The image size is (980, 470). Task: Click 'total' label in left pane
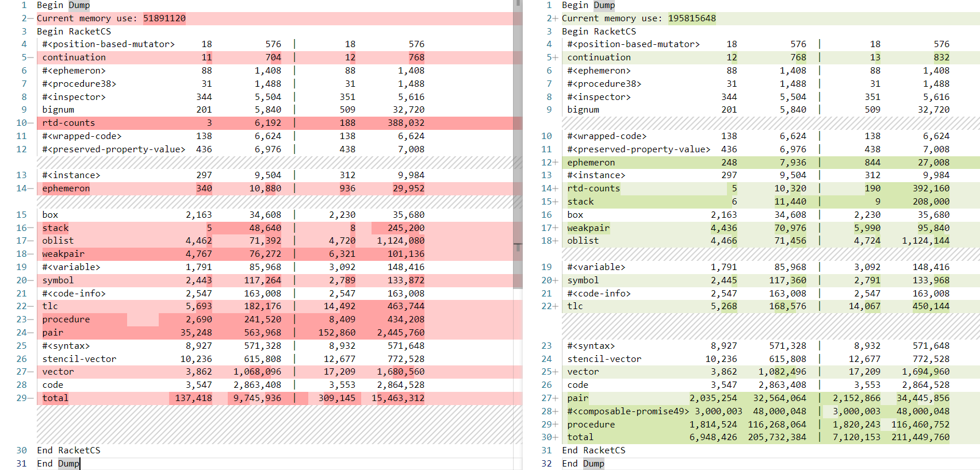pyautogui.click(x=55, y=398)
